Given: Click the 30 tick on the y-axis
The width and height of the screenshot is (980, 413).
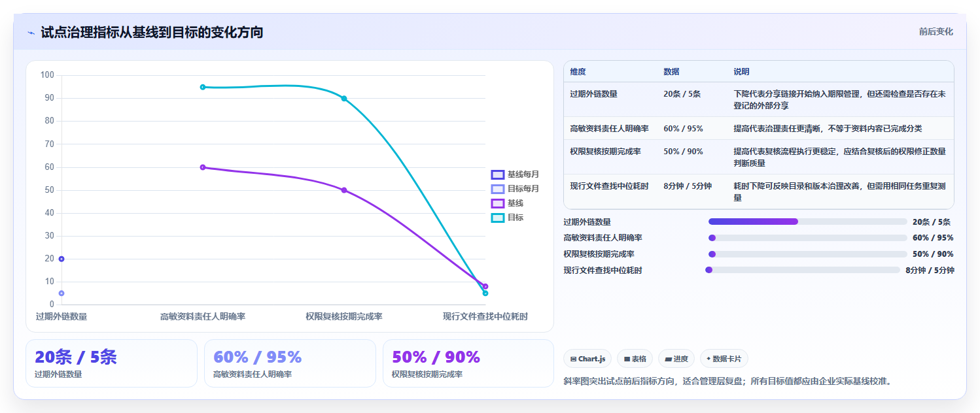Looking at the screenshot, I should pos(50,236).
